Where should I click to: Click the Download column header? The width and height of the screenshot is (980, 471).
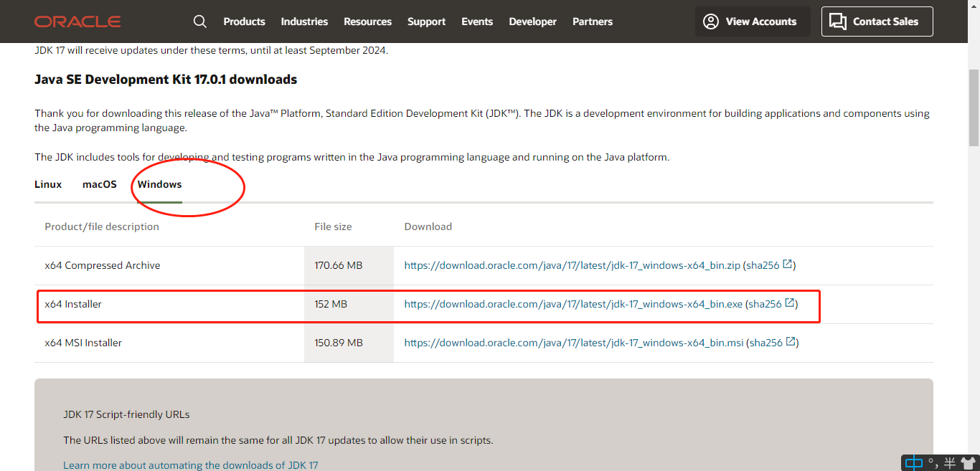(428, 227)
